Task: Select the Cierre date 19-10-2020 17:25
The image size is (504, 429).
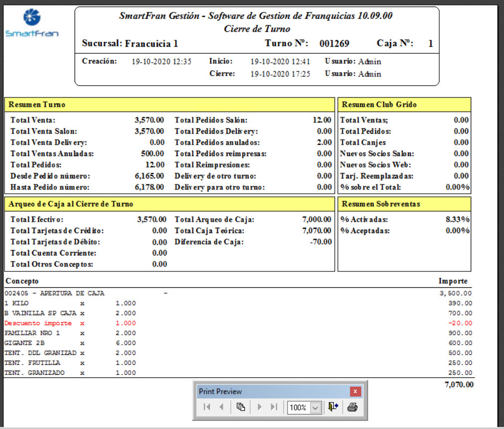Action: point(280,74)
